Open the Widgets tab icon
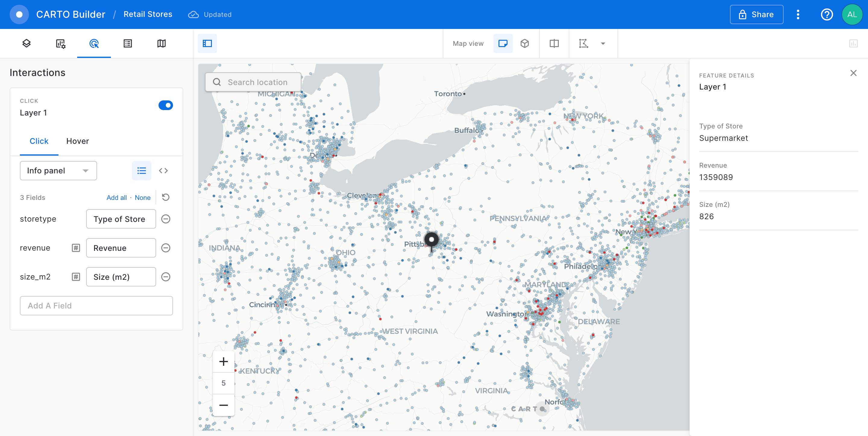The height and width of the screenshot is (436, 868). point(60,43)
